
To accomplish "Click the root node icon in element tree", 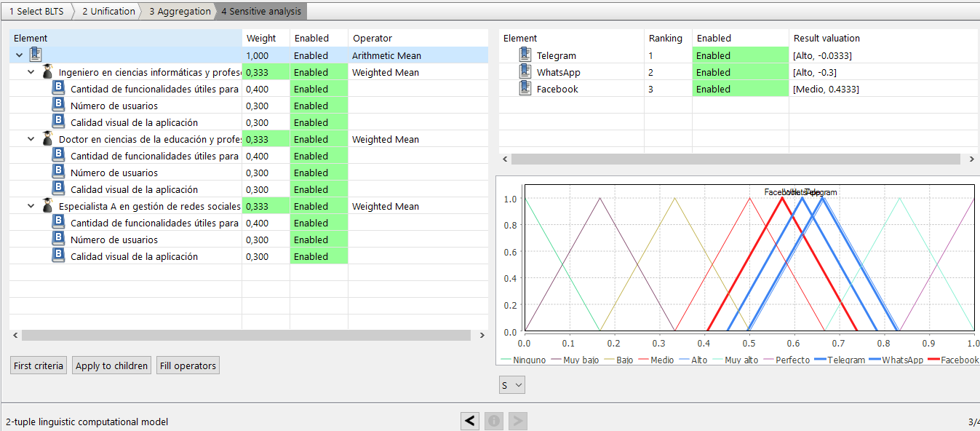I will tap(36, 55).
